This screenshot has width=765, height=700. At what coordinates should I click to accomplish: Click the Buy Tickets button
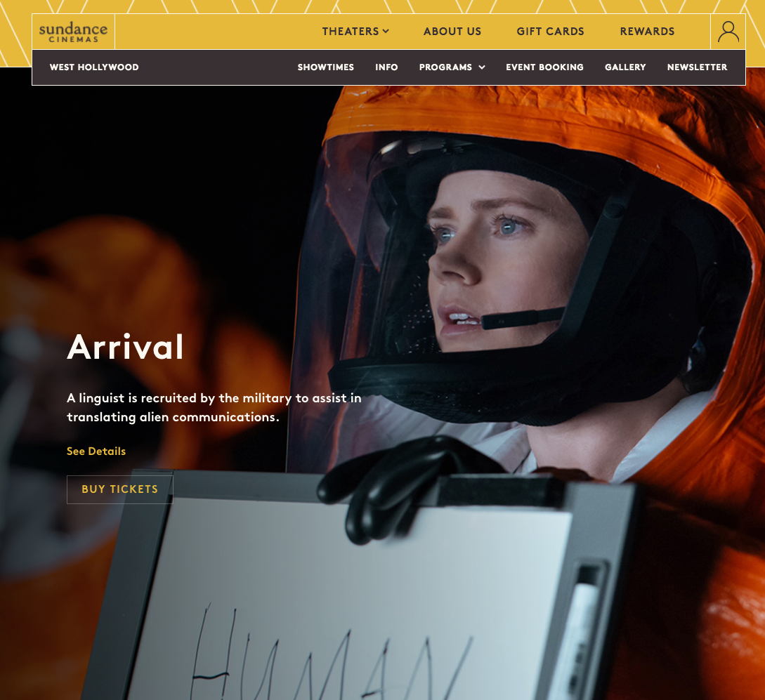[x=120, y=489]
